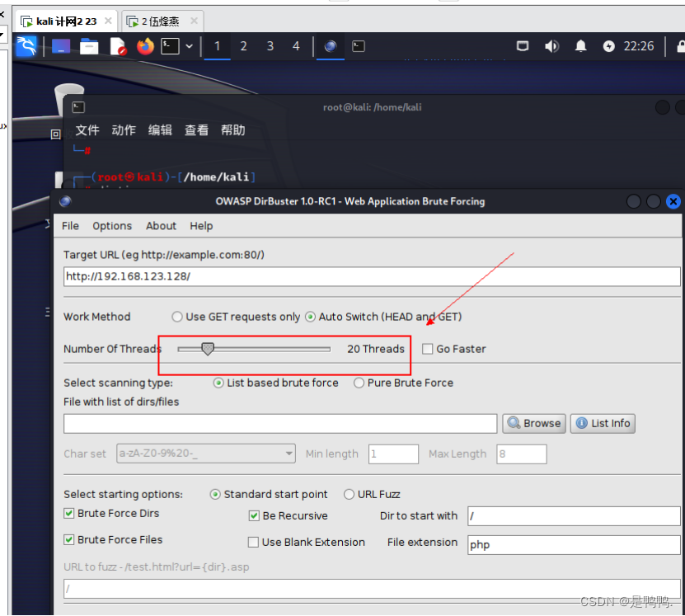
Task: Open the terminal 帮助 menu
Action: [232, 130]
